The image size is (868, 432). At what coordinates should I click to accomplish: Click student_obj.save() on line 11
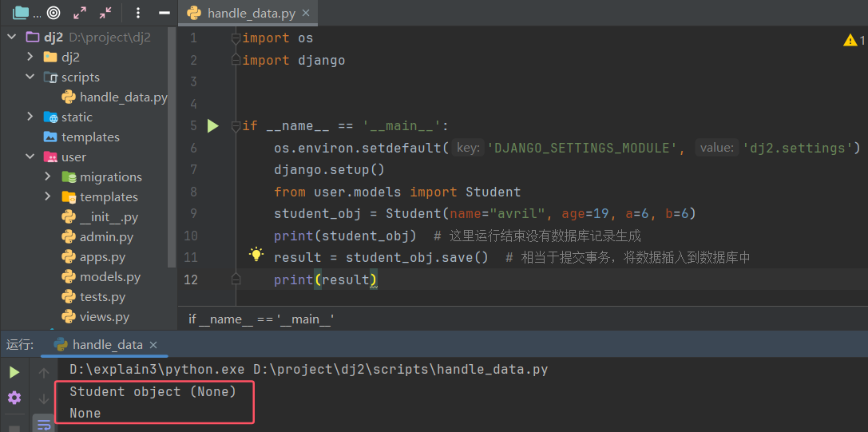click(x=417, y=258)
